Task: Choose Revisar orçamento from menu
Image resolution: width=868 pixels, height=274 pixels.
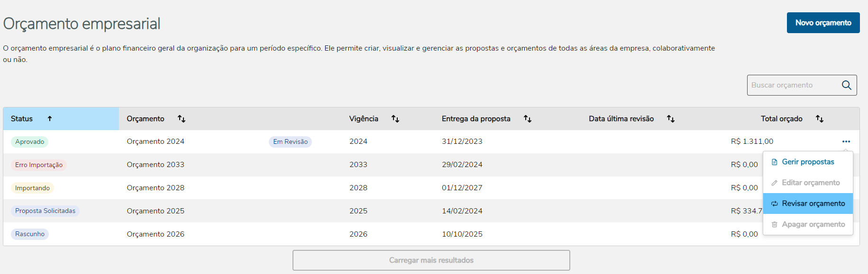Action: 813,203
